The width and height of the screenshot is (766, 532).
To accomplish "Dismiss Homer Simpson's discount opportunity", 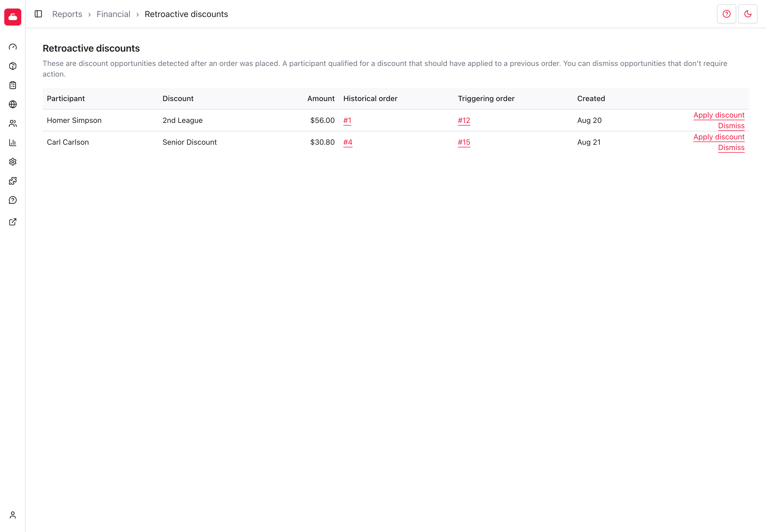I will click(731, 126).
